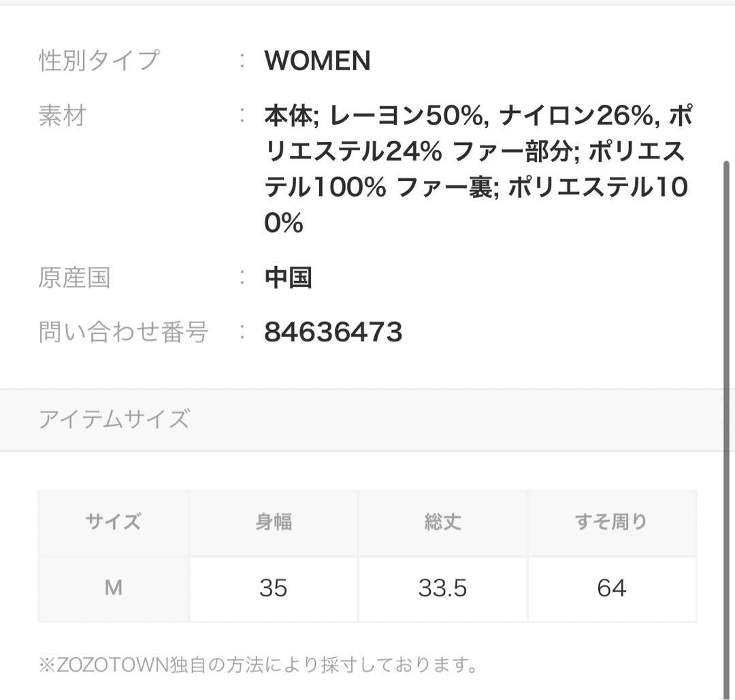Click the 総丈 column header

pyautogui.click(x=442, y=522)
